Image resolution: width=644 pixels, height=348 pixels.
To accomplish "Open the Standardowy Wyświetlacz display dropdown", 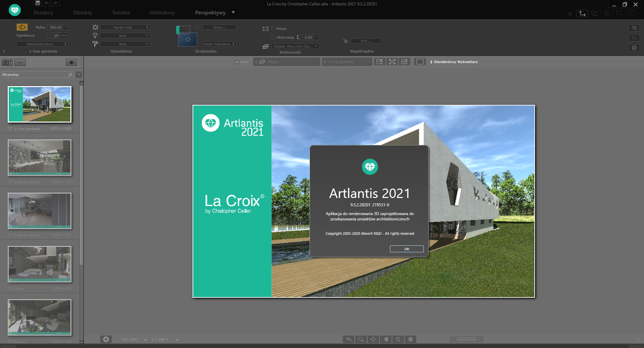I will point(454,62).
